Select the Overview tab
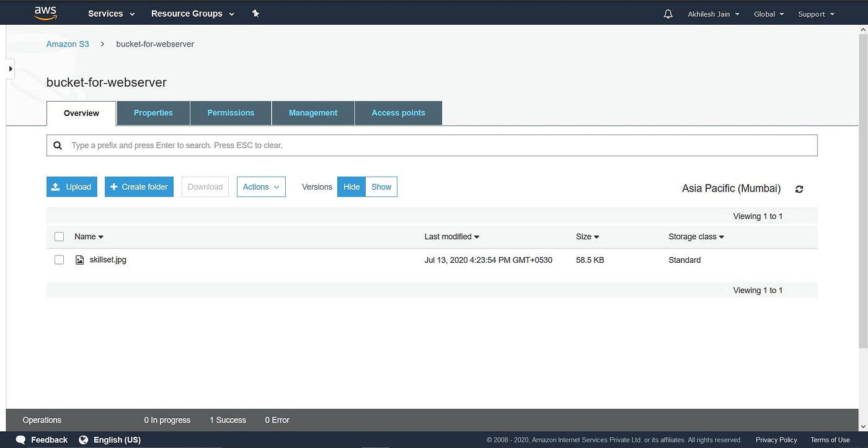 click(x=81, y=113)
